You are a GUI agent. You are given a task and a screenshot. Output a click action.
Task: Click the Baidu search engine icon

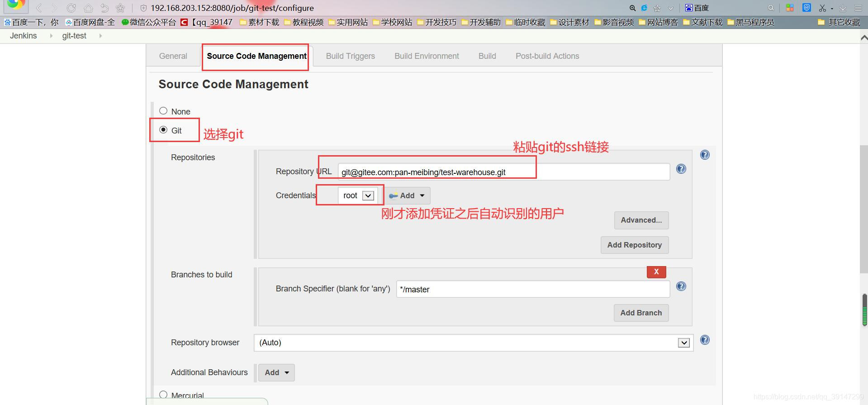(689, 8)
